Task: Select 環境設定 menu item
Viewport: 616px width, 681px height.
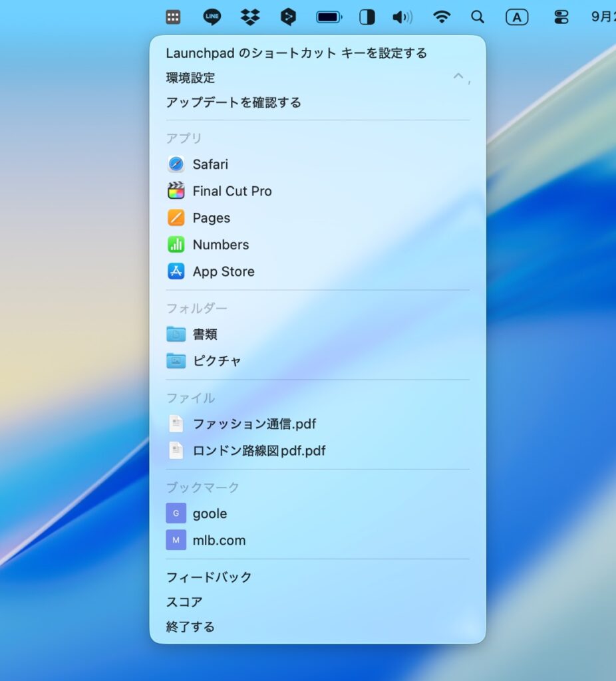Action: pyautogui.click(x=190, y=78)
